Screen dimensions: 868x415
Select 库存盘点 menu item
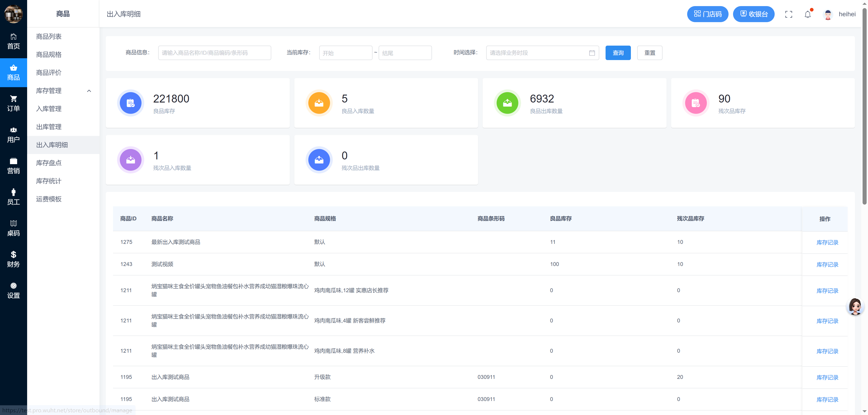pyautogui.click(x=49, y=163)
